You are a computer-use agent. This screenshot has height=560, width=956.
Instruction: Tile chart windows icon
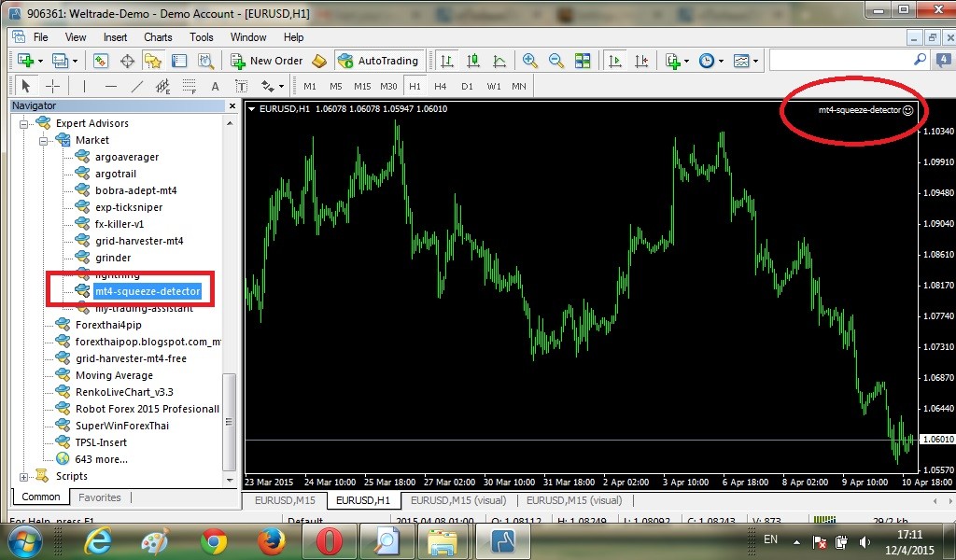(583, 61)
